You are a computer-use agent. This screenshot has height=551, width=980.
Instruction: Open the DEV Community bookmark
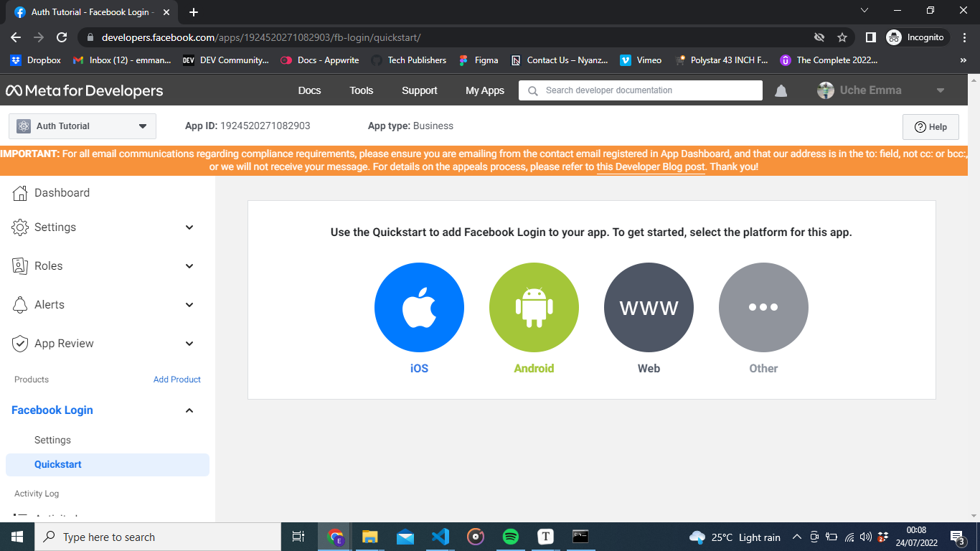tap(225, 60)
